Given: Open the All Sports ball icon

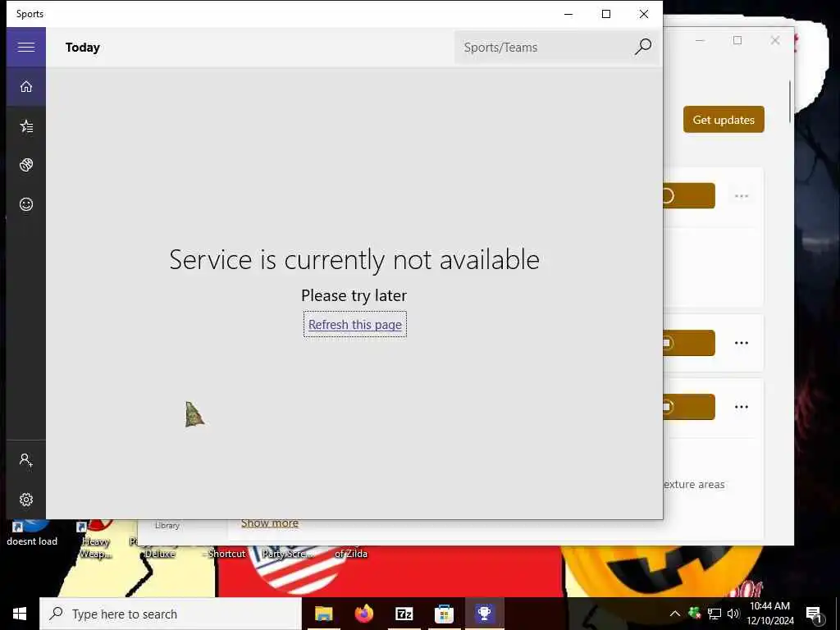Looking at the screenshot, I should click(25, 165).
